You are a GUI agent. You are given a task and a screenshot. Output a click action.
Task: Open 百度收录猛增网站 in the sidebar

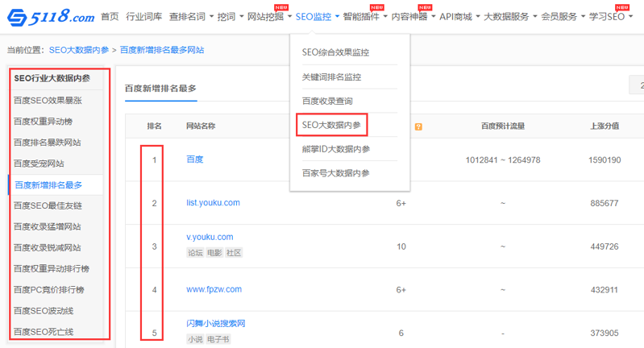point(48,226)
